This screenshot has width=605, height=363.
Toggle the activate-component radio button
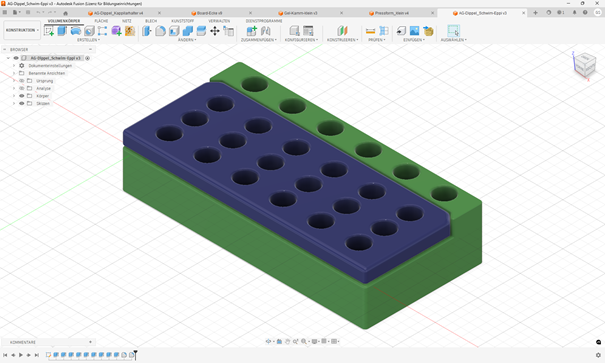click(x=88, y=58)
